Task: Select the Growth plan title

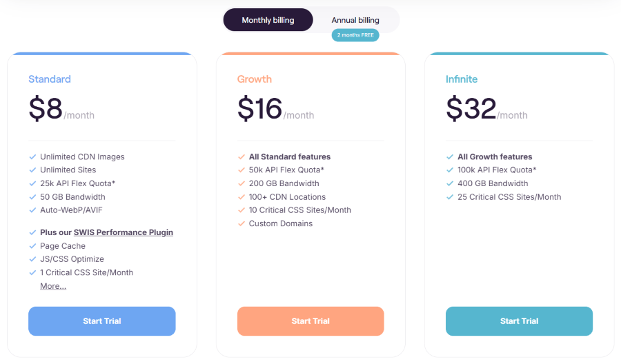Action: pyautogui.click(x=254, y=79)
